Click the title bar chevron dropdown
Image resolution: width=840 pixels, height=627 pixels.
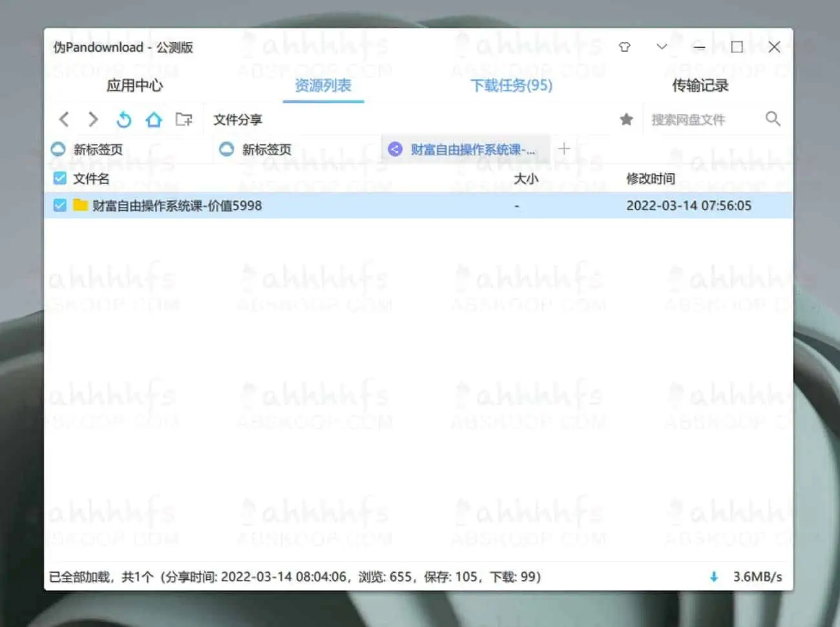(x=661, y=47)
